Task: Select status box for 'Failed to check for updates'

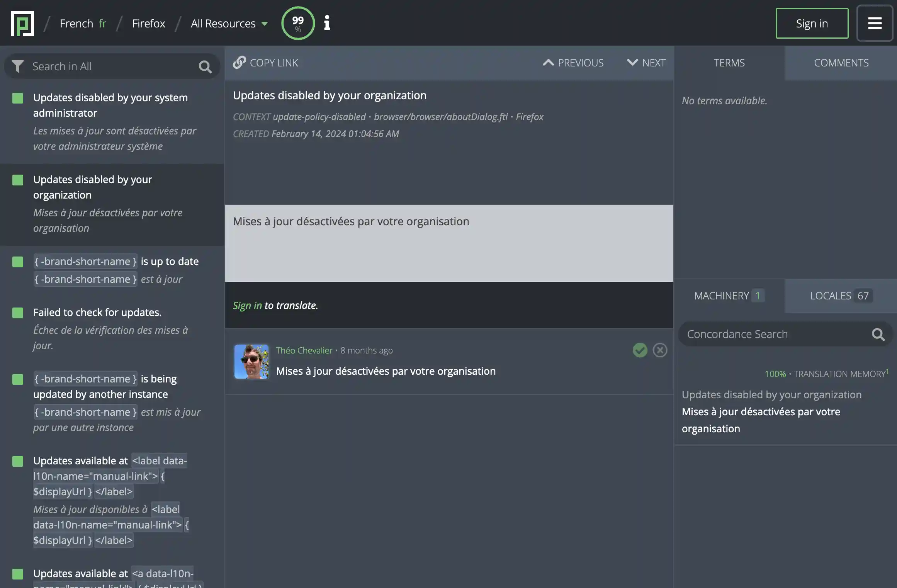Action: (18, 313)
